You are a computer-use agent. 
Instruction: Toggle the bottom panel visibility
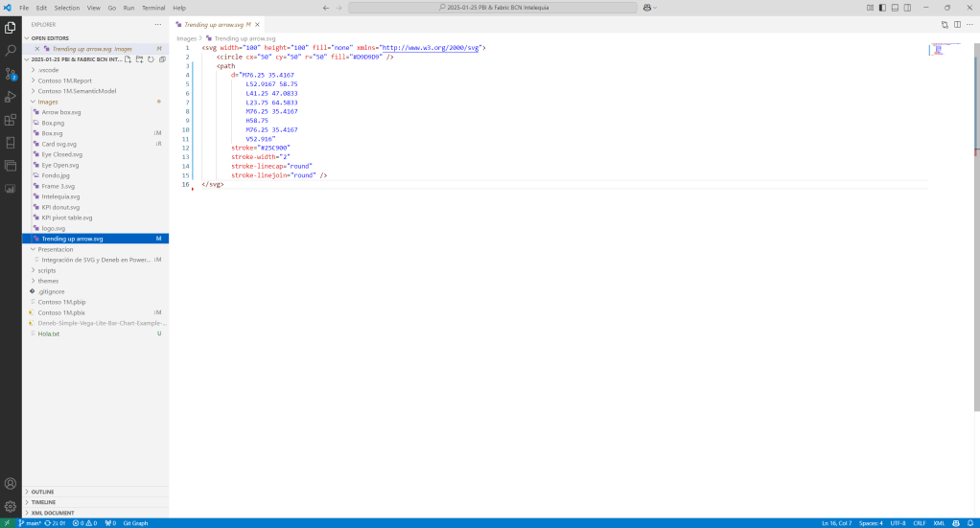(895, 8)
